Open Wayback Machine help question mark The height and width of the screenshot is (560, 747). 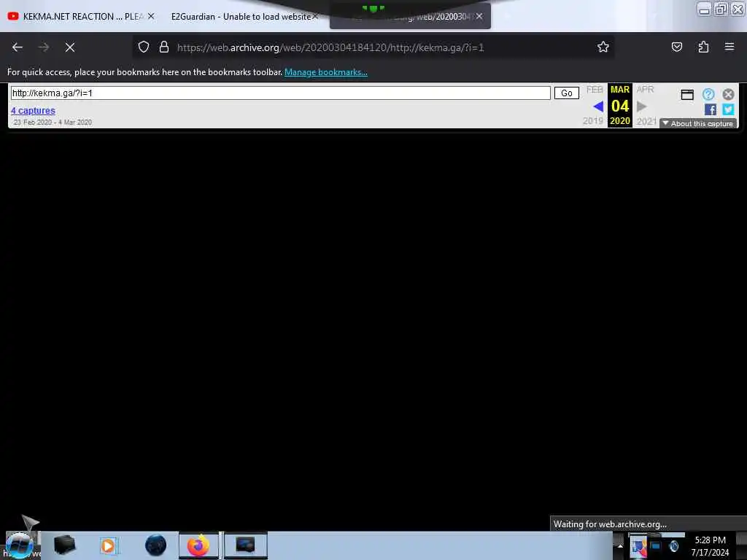point(708,94)
